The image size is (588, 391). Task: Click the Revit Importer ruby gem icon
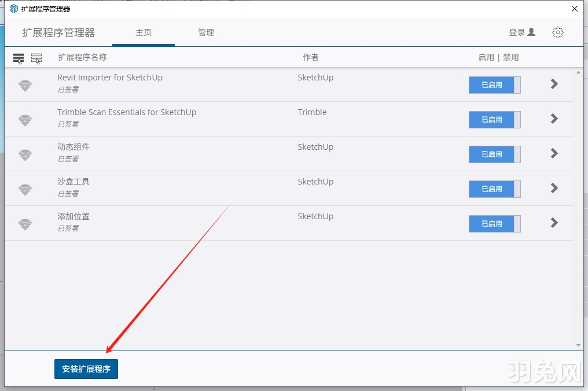click(x=25, y=86)
